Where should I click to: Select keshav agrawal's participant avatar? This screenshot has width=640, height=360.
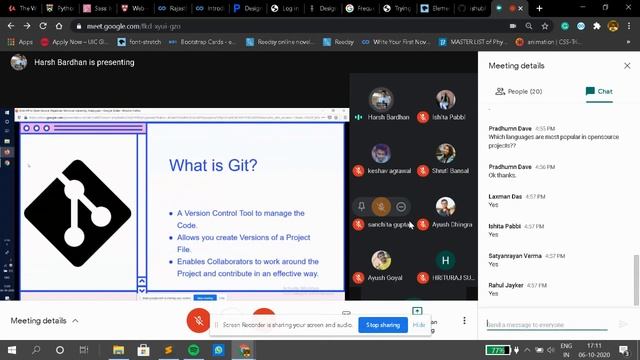pyautogui.click(x=381, y=153)
